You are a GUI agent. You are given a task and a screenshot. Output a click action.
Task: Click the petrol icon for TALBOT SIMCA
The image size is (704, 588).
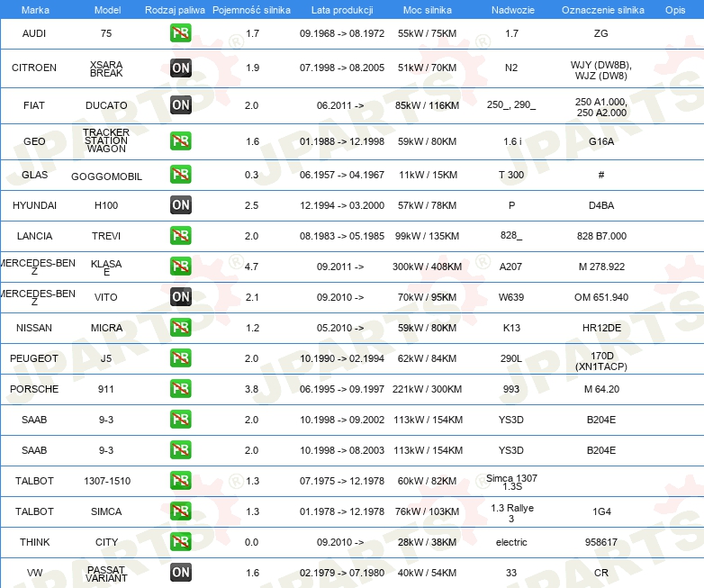tap(180, 511)
